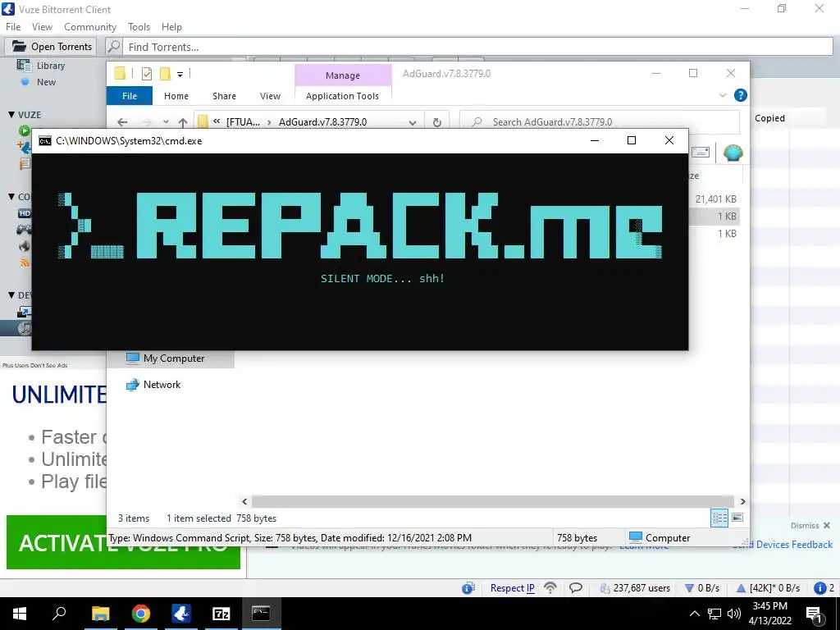
Task: Click the Wi-Fi signal icon in Vuze status bar
Action: tap(550, 588)
